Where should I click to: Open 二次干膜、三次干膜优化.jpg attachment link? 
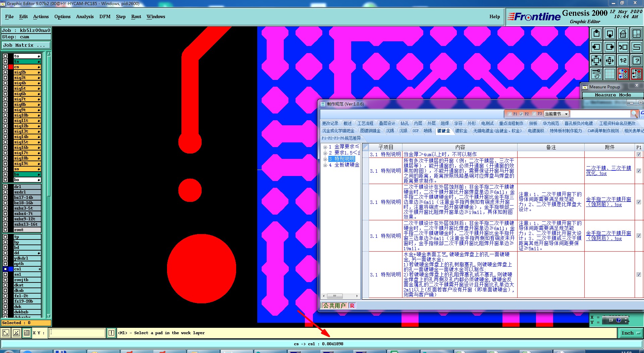tap(608, 171)
